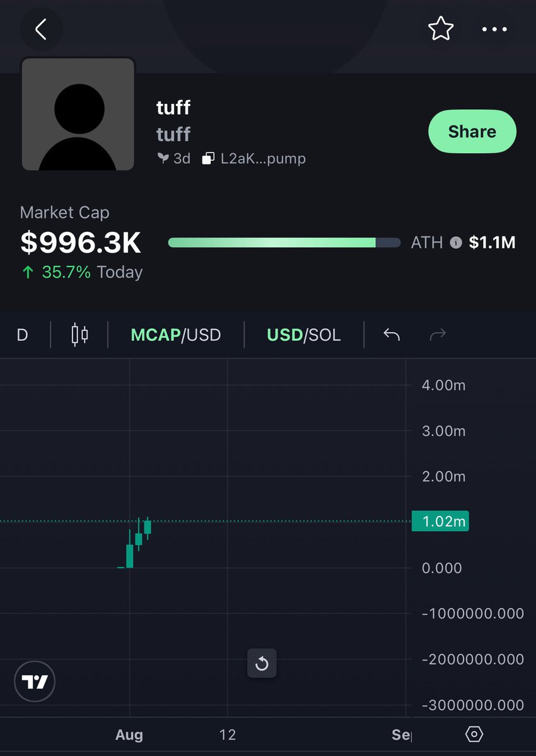536x756 pixels.
Task: Change the candlestick chart type icon
Action: (79, 335)
